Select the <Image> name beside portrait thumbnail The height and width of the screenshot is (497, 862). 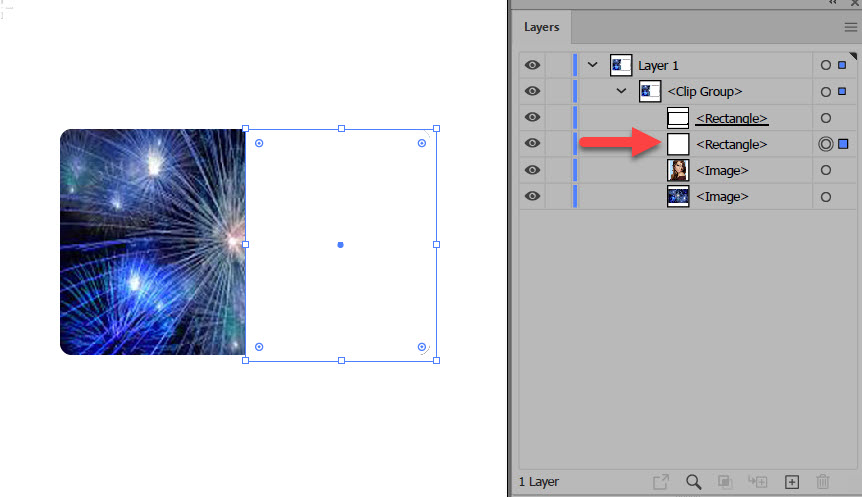pos(722,171)
